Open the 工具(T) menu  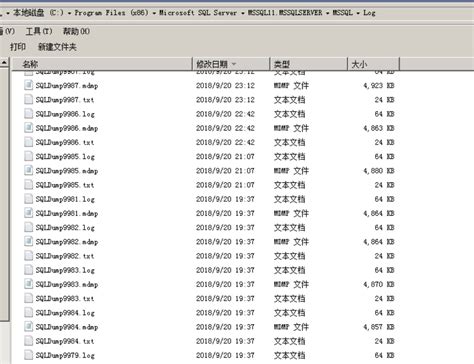coord(39,31)
